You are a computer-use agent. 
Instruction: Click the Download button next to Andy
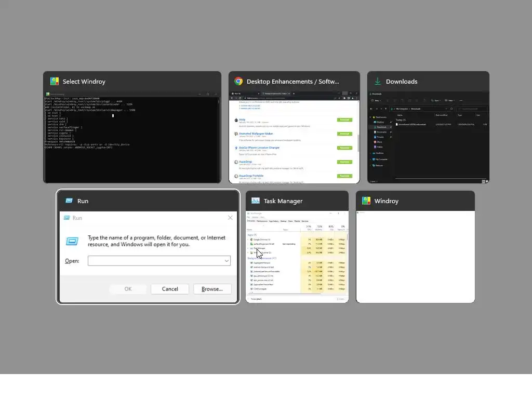344,120
